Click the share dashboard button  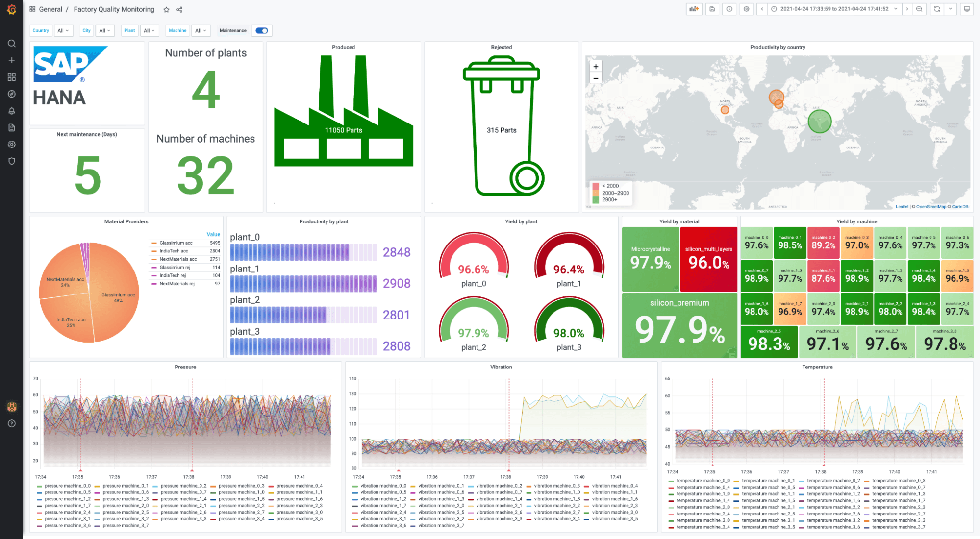pos(180,9)
